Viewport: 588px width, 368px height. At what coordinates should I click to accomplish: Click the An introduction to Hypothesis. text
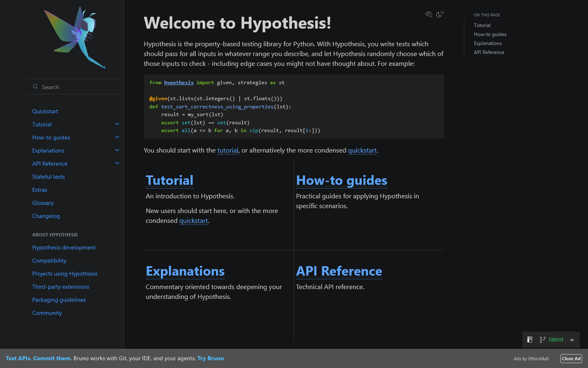click(x=190, y=196)
